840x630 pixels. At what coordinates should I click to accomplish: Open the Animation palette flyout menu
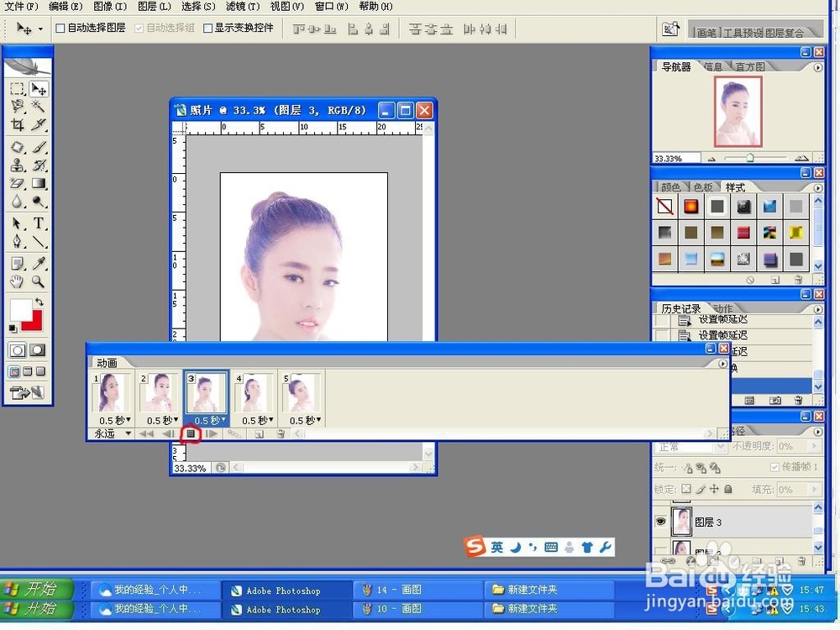tap(722, 364)
